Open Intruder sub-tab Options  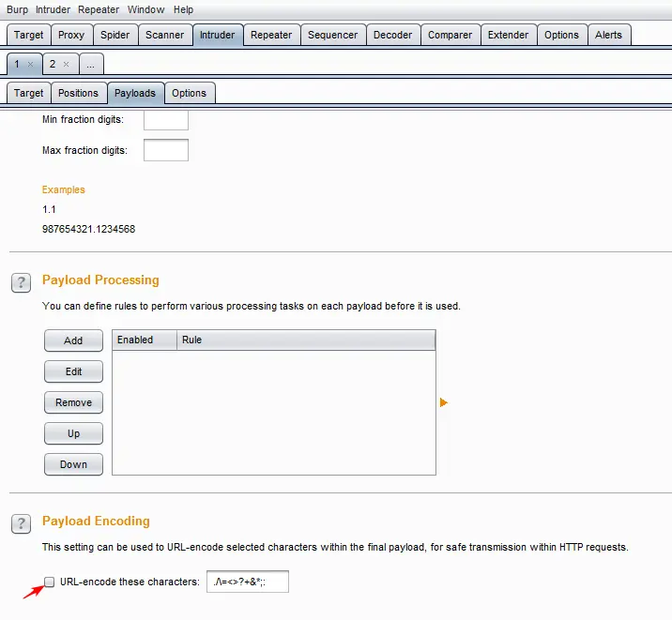pos(189,93)
